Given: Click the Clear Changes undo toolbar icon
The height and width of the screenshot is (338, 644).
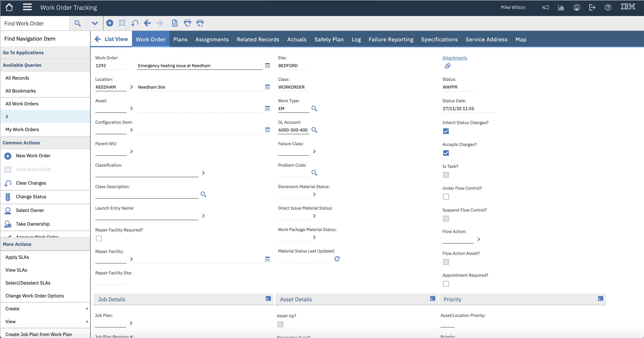Looking at the screenshot, I should pyautogui.click(x=135, y=23).
